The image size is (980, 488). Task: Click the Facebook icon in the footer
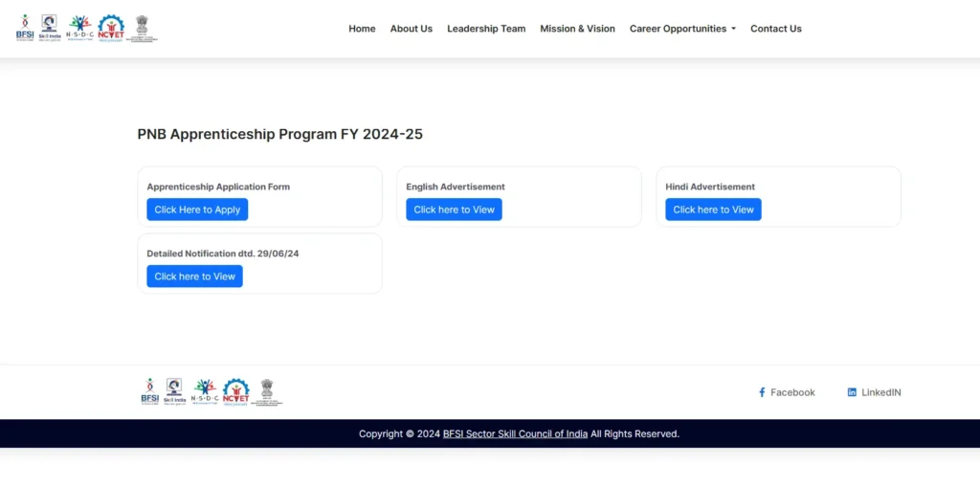(x=762, y=392)
